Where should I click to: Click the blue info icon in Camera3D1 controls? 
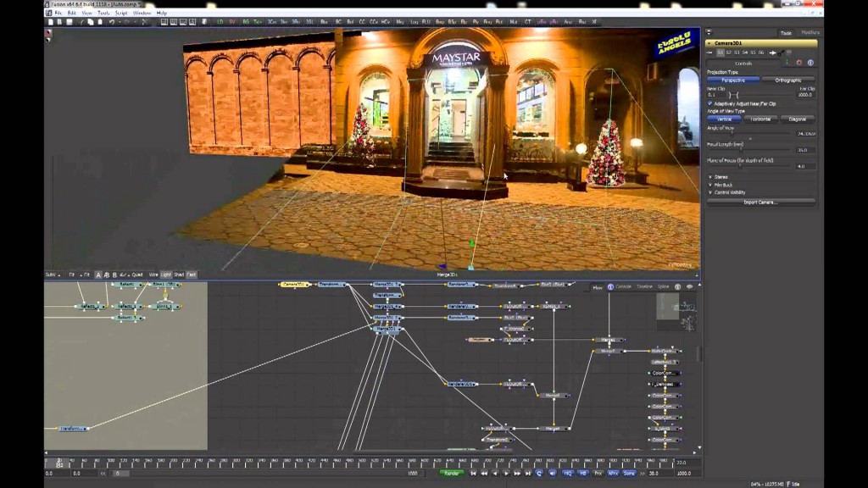(810, 63)
